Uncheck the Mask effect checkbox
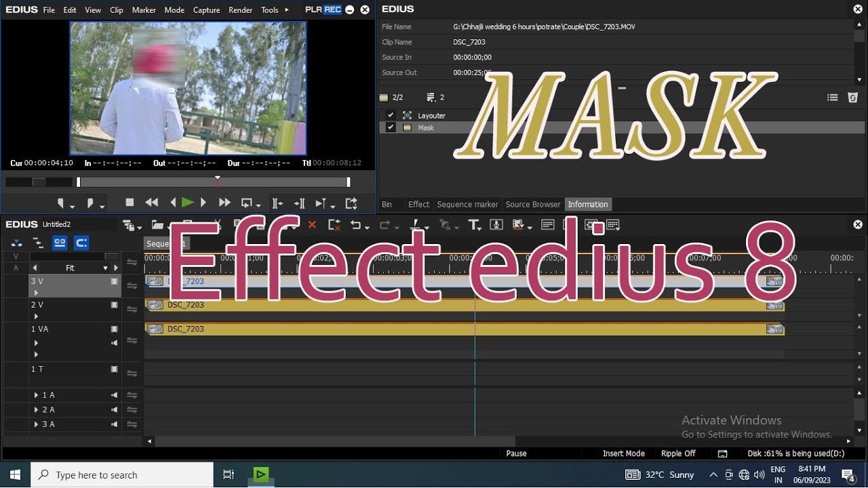The image size is (868, 488). [390, 127]
